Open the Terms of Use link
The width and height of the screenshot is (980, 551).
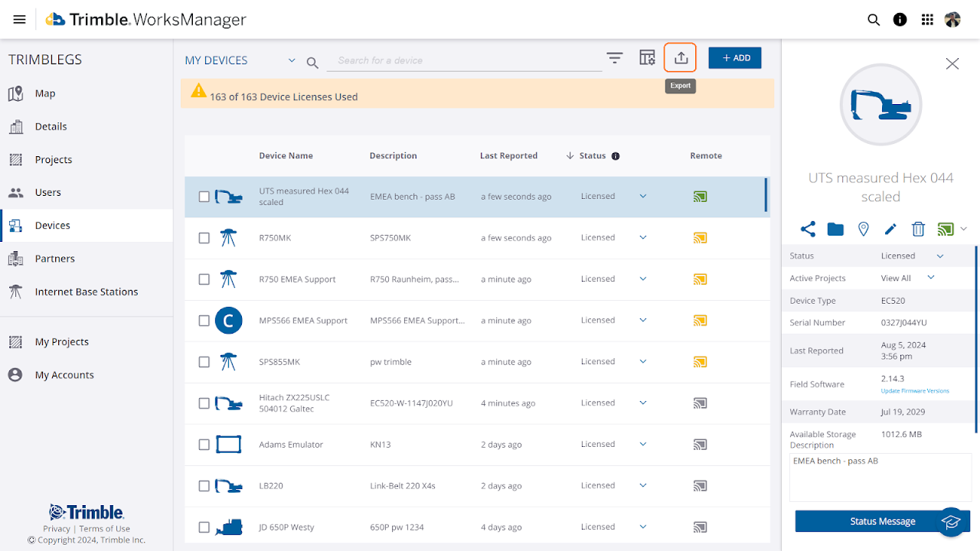[105, 529]
